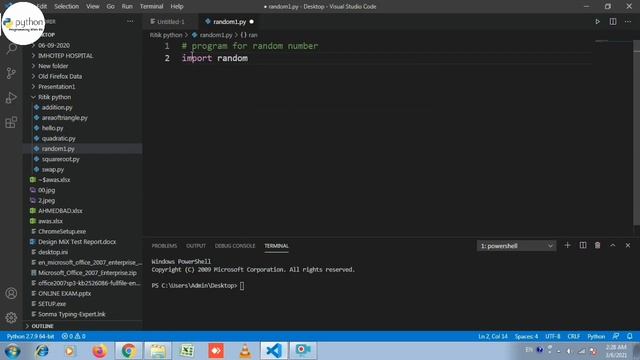Screen dimensions: 640x360
Task: Open the Terminal menu
Action: (x=151, y=7)
